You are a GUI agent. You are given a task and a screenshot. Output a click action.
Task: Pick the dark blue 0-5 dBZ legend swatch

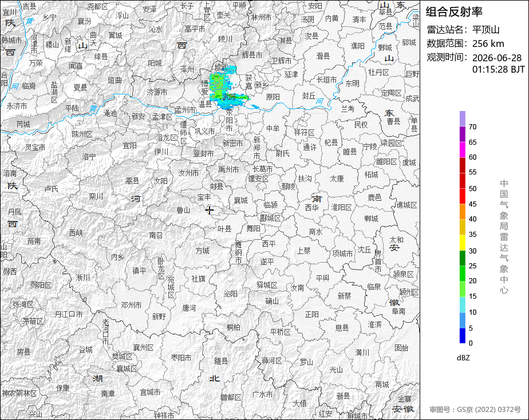pos(463,336)
